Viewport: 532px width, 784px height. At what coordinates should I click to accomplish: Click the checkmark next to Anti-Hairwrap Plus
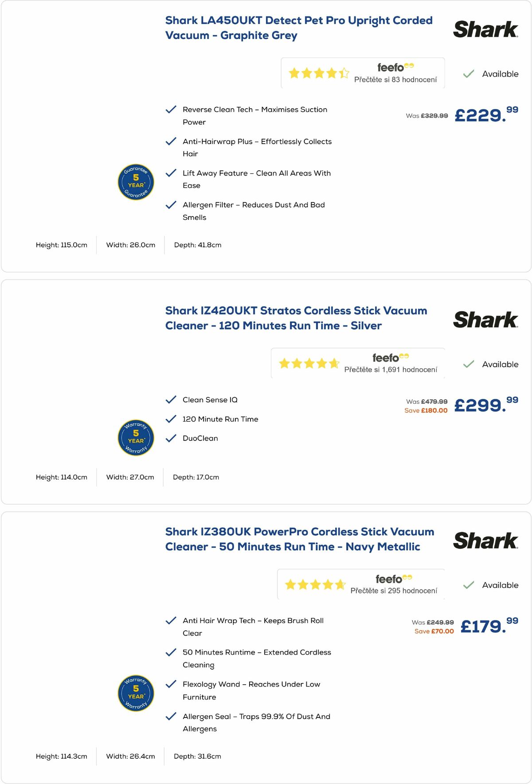pyautogui.click(x=170, y=141)
